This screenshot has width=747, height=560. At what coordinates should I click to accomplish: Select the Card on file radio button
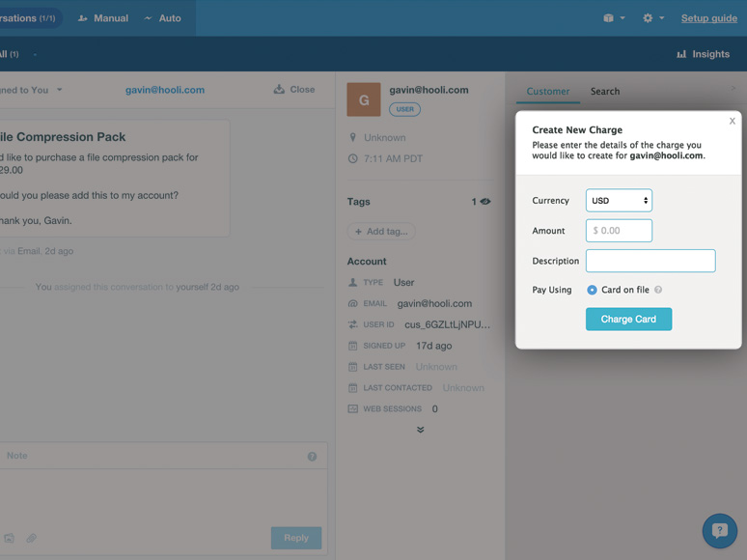coord(592,290)
